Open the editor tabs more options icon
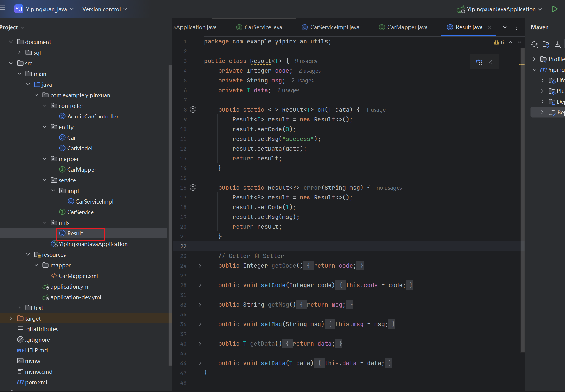565x392 pixels. (516, 27)
